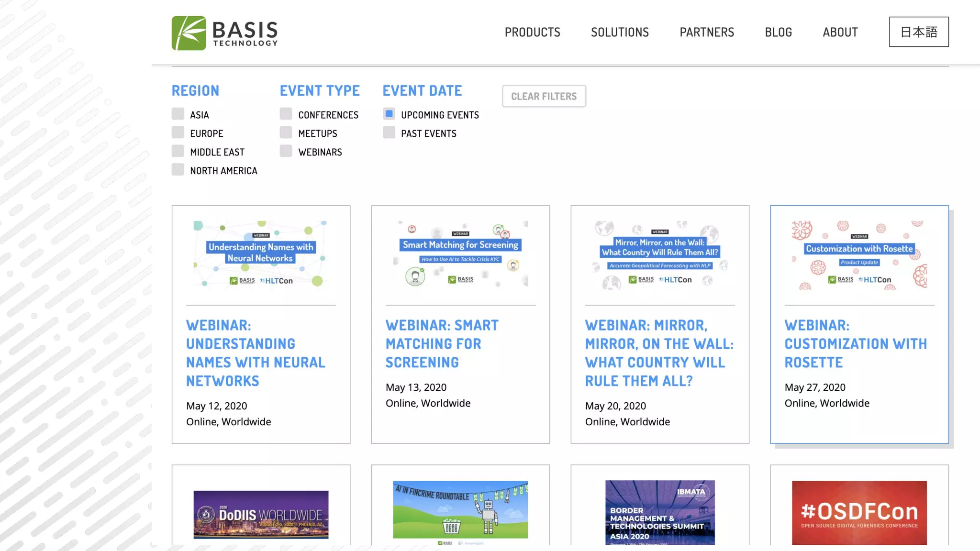Tick the North America checkbox

click(x=178, y=170)
